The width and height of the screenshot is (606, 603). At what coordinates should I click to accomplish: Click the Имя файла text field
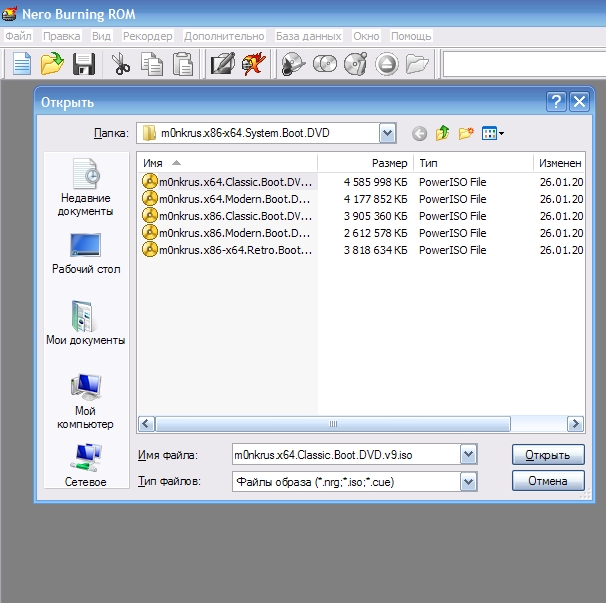click(x=346, y=455)
